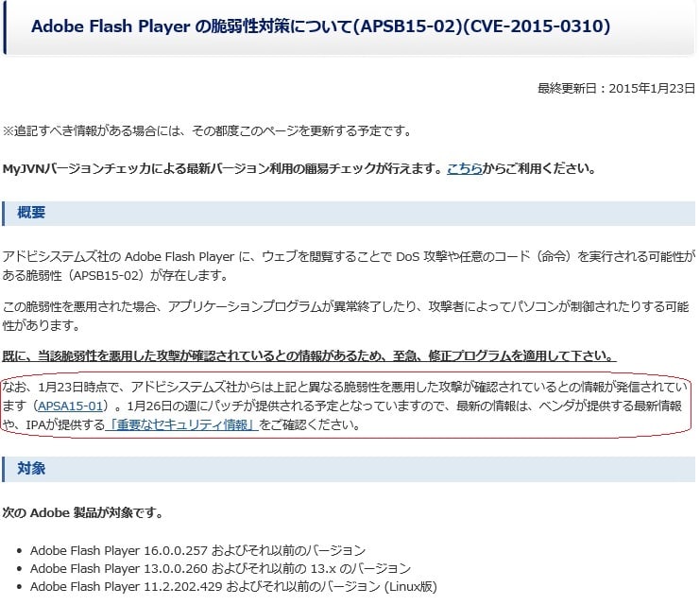Click the note starting with ※追記すべき情報

[208, 130]
